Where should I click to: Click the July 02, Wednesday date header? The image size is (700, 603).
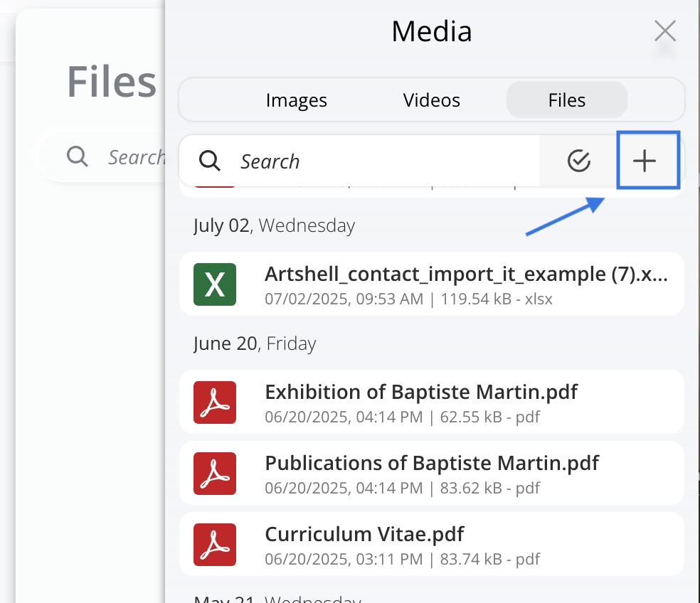coord(274,226)
